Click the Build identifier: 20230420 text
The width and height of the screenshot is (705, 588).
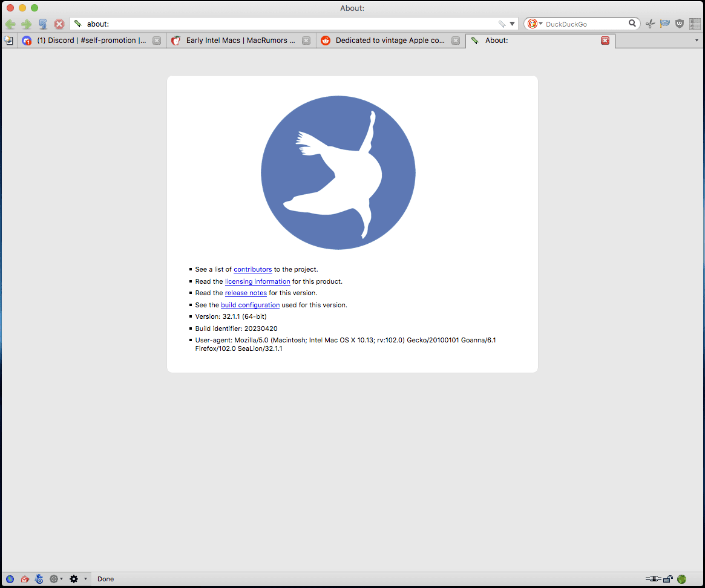236,328
